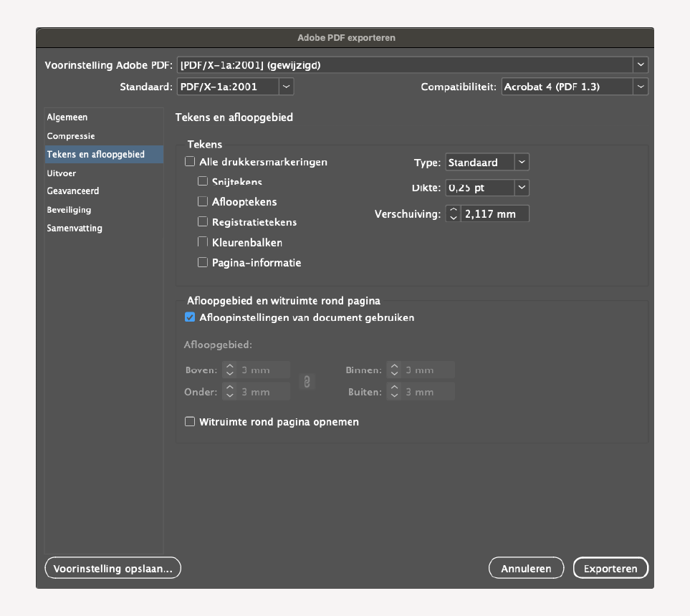Select the Compressie section

click(x=104, y=136)
